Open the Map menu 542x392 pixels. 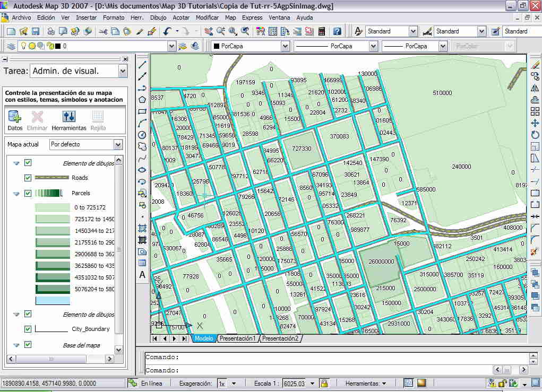pos(230,18)
